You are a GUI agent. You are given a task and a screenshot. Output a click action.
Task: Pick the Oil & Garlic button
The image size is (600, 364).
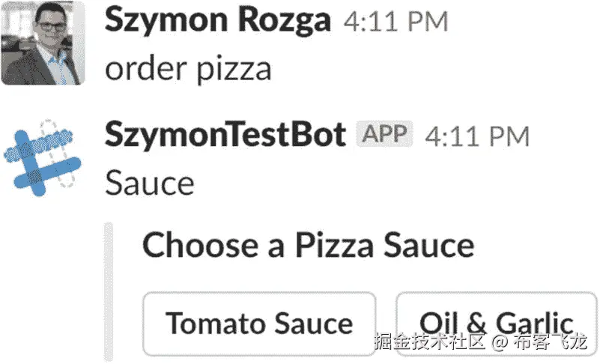click(x=496, y=324)
